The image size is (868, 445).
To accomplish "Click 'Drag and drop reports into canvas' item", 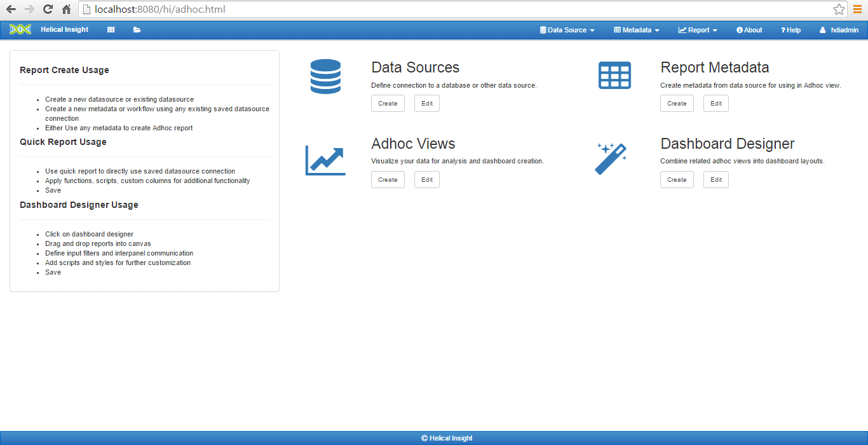I will point(98,243).
